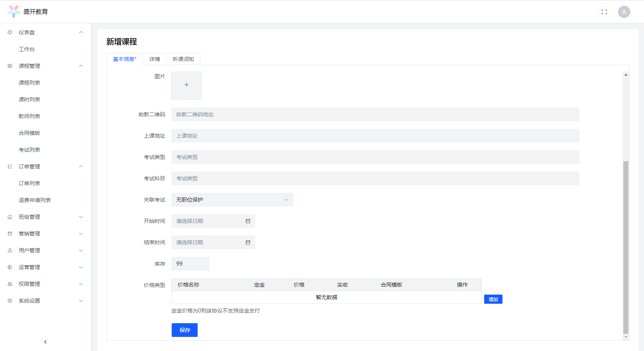Click the 运营管理 icon
The height and width of the screenshot is (351, 644).
10,267
